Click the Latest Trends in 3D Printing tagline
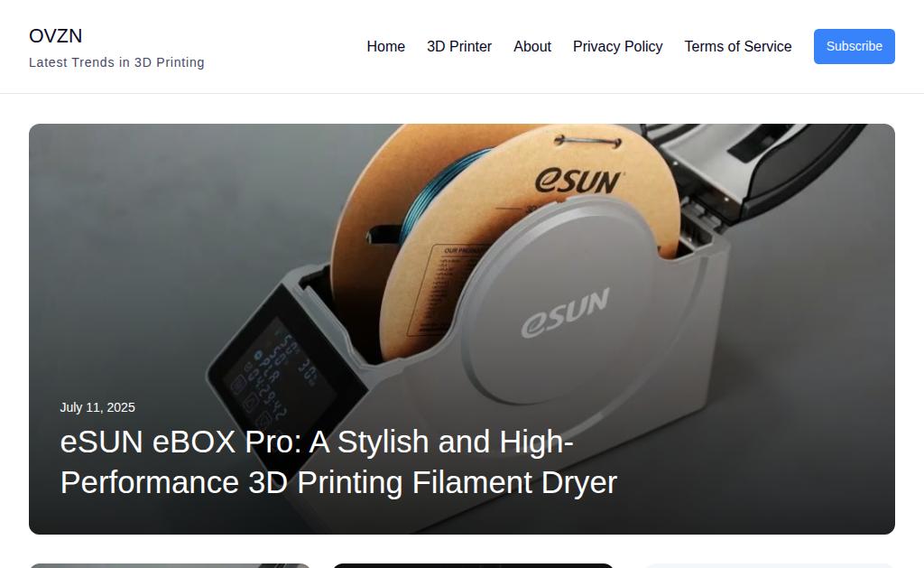Screen dimensions: 924x568 pyautogui.click(x=116, y=62)
